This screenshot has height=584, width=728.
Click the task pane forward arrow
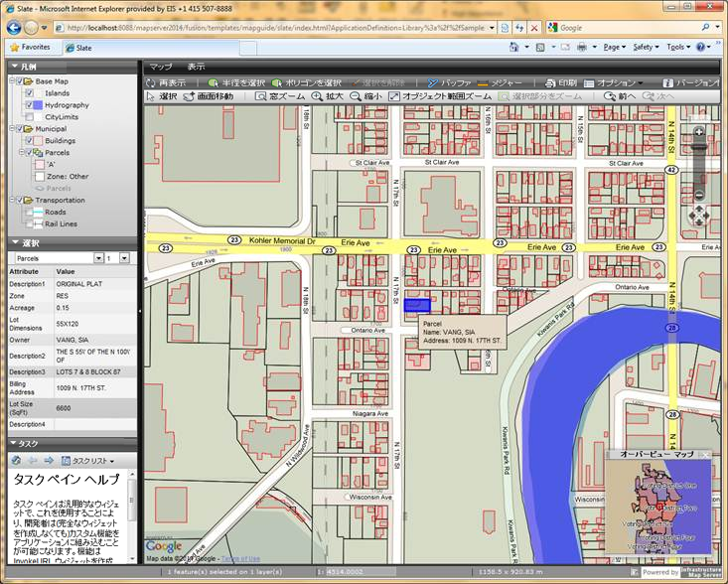pos(49,461)
